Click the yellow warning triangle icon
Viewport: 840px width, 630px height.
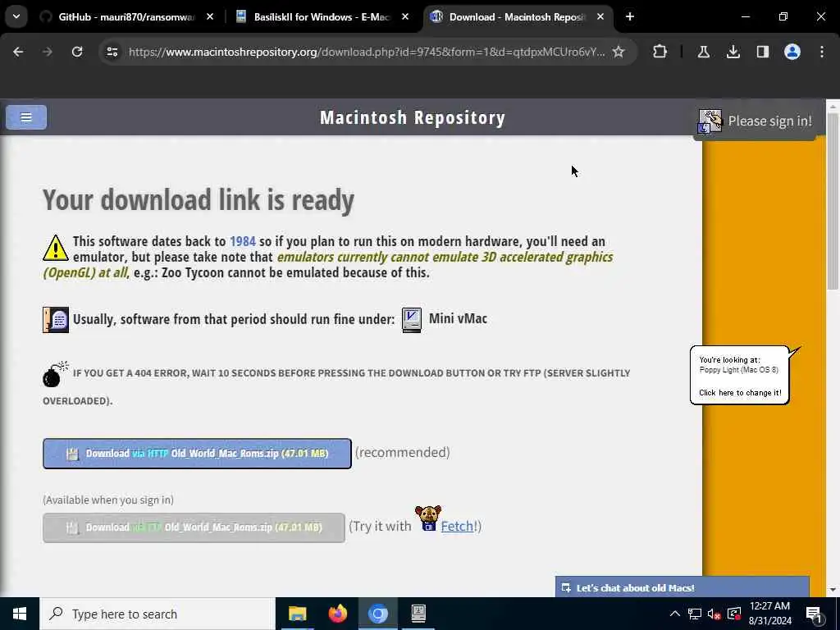56,248
